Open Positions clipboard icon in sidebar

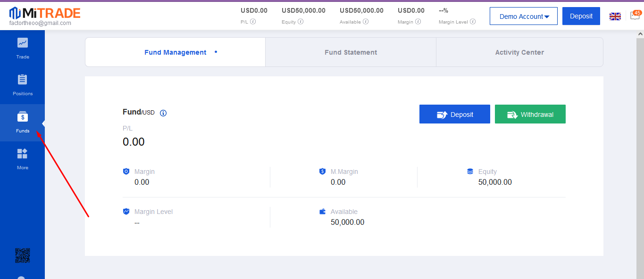coord(23,80)
